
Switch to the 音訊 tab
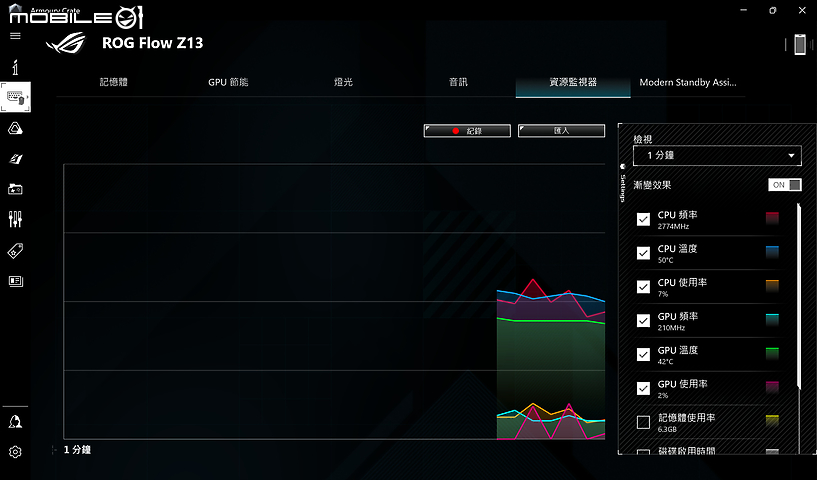[458, 82]
